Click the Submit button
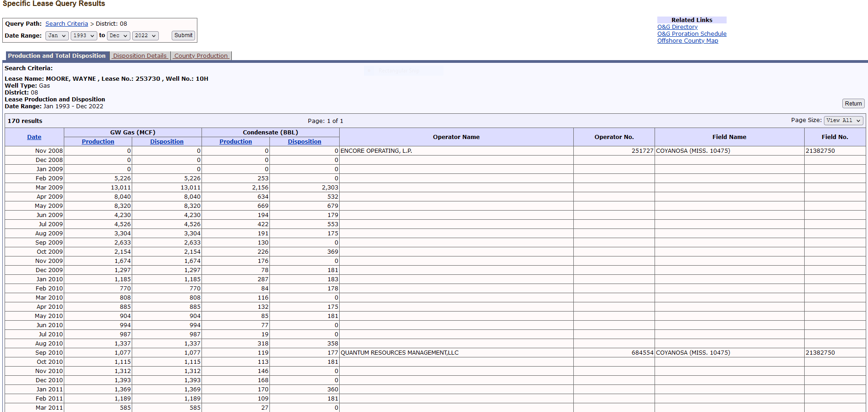The height and width of the screenshot is (412, 868). click(x=183, y=35)
